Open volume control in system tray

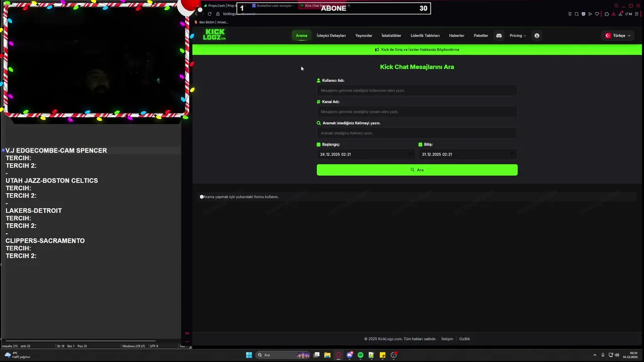point(617,355)
